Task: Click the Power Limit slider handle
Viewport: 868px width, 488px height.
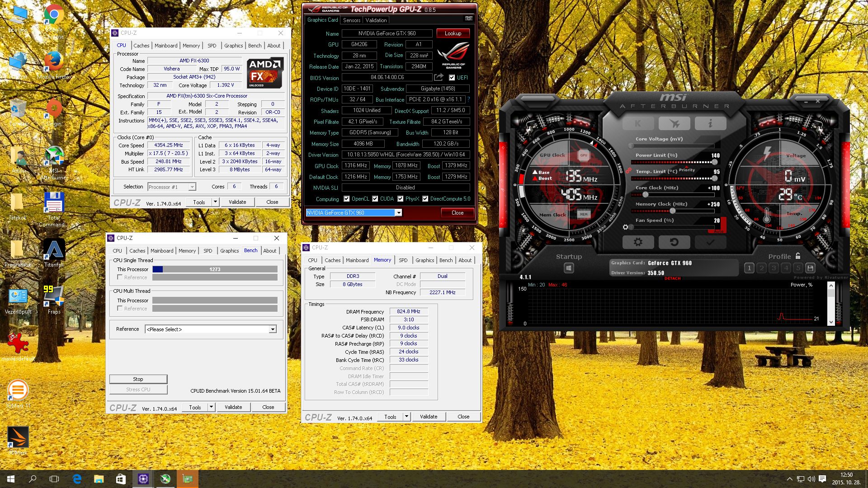Action: 714,162
